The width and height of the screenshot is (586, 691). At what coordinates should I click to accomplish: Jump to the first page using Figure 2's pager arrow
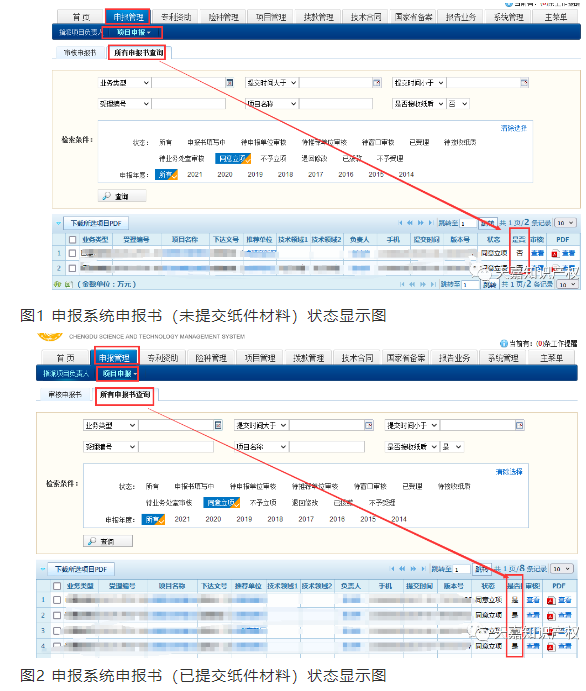click(x=393, y=569)
